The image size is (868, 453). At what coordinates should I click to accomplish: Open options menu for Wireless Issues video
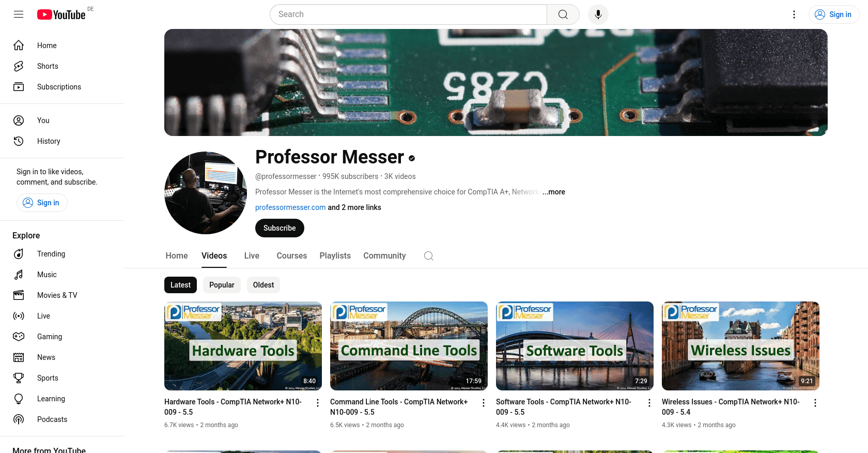click(x=815, y=403)
